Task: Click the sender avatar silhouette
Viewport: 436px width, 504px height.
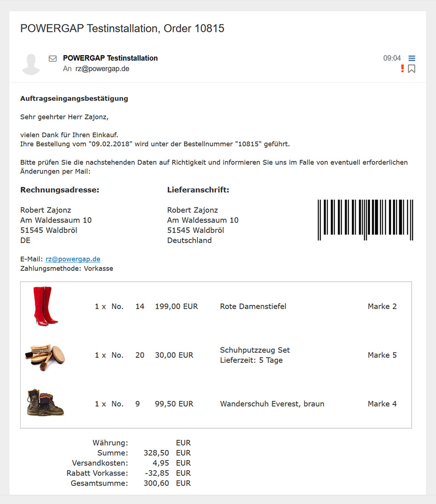Action: [31, 64]
